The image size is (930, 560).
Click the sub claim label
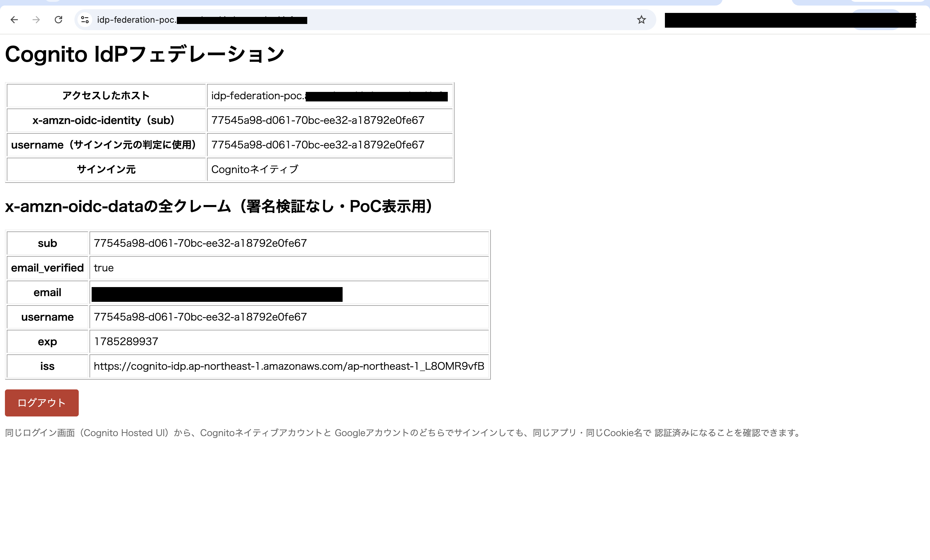48,243
